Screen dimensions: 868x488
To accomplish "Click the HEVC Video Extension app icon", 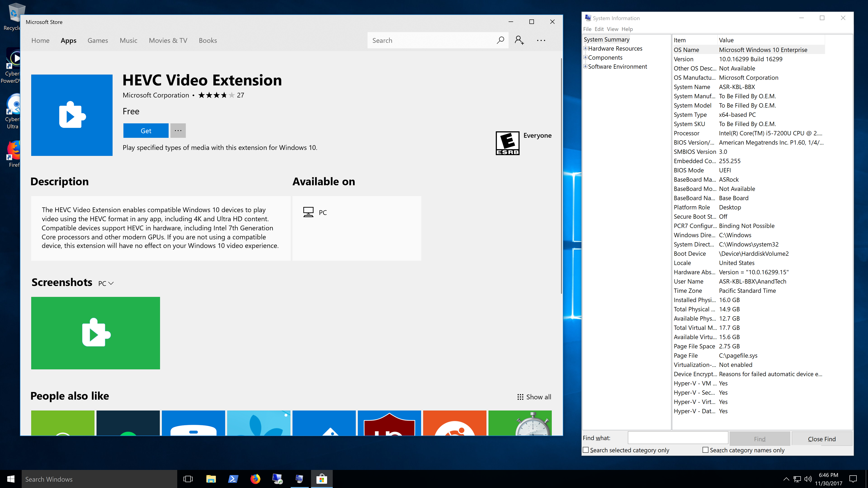I will (71, 114).
